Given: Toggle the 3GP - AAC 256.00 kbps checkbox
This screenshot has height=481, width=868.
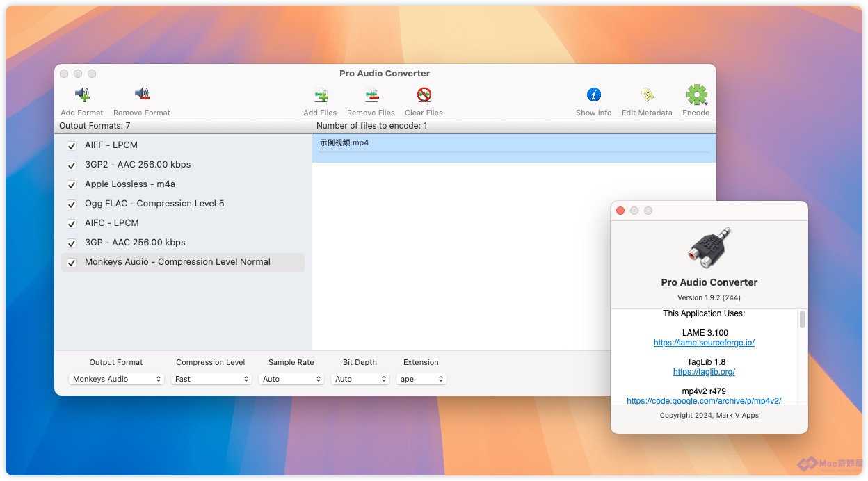Looking at the screenshot, I should click(x=71, y=243).
